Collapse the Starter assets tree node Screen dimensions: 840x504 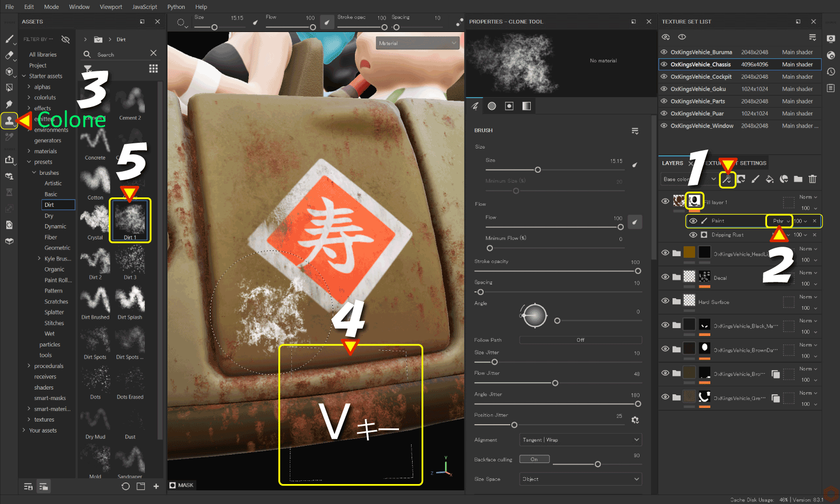click(x=24, y=76)
